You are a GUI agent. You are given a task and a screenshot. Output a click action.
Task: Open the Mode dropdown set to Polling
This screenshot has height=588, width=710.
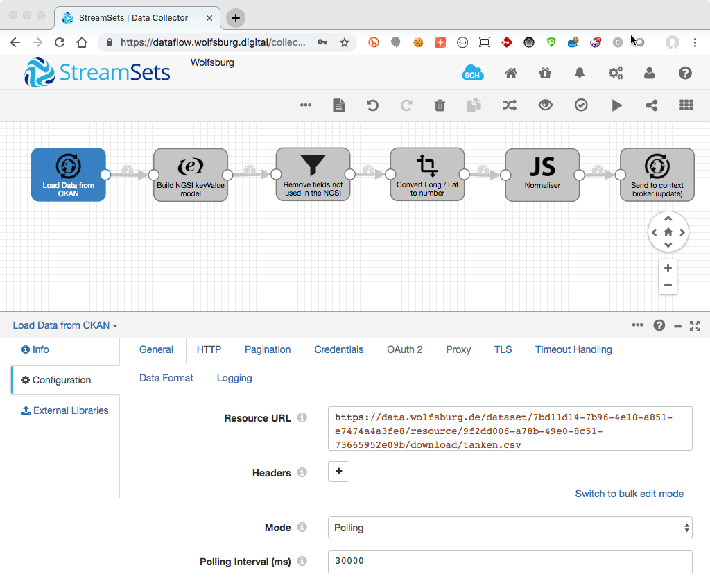[x=510, y=528]
